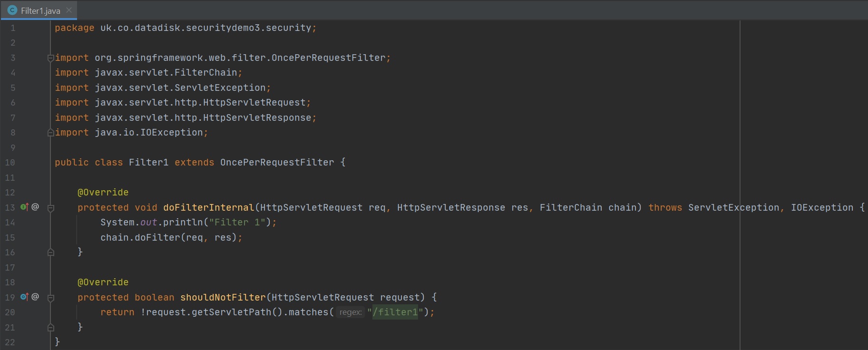Click the @ annotation gutter icon on line 13
This screenshot has height=350, width=868.
coord(35,207)
